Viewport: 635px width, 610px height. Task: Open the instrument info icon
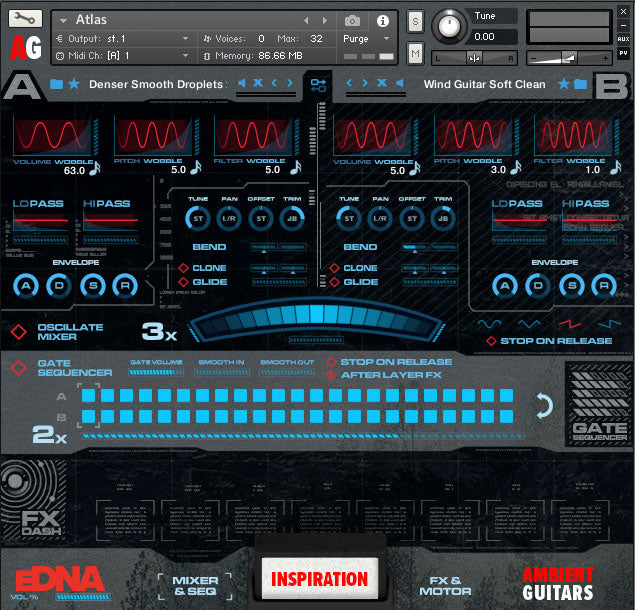point(381,20)
